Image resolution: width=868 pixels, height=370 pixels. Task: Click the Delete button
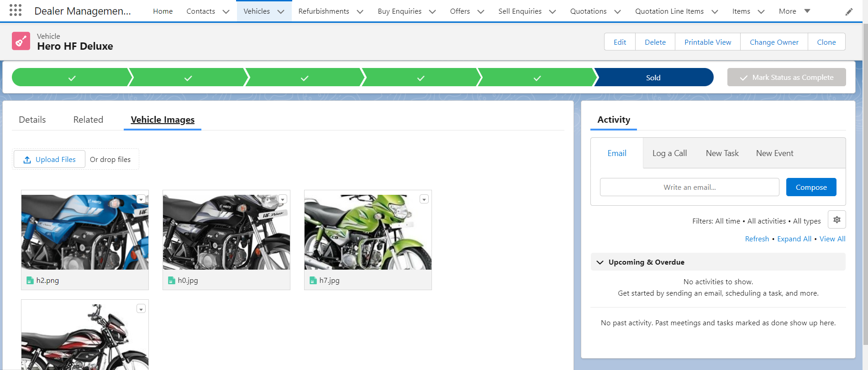coord(655,42)
